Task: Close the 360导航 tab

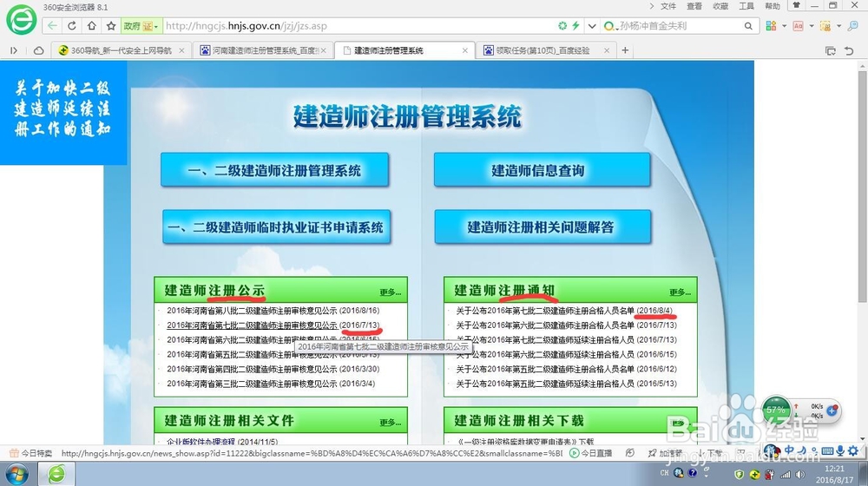Action: pos(181,50)
